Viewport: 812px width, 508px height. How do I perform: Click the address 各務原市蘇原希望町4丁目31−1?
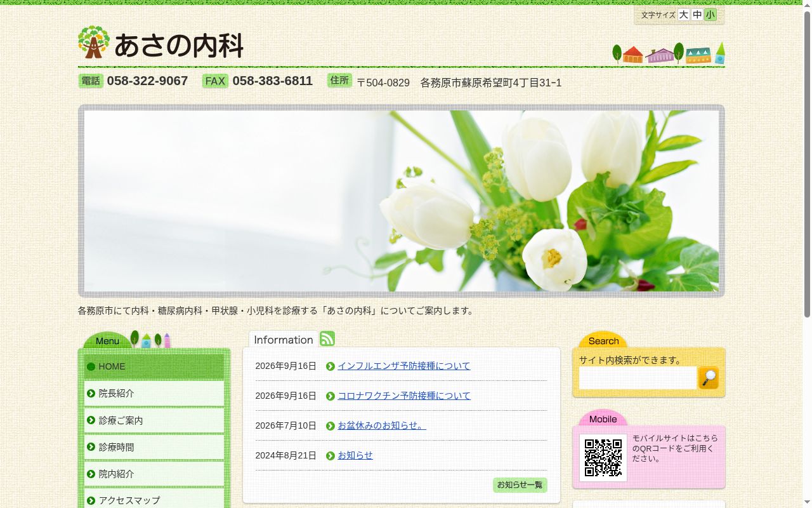tap(491, 83)
